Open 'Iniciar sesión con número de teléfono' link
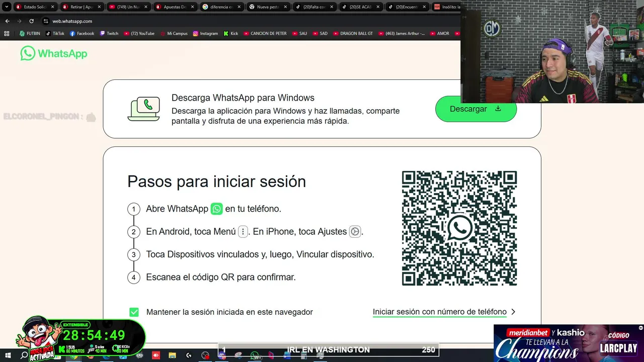This screenshot has width=644, height=362. [x=439, y=312]
